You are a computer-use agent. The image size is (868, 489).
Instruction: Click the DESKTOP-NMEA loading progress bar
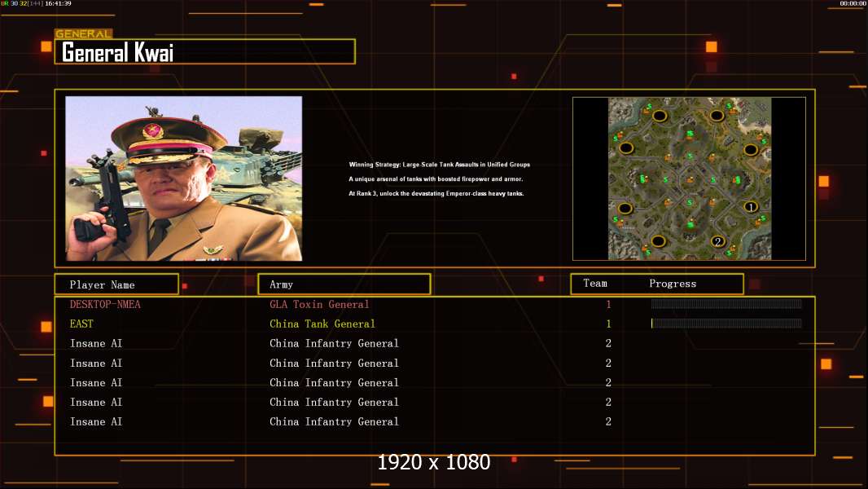point(726,303)
